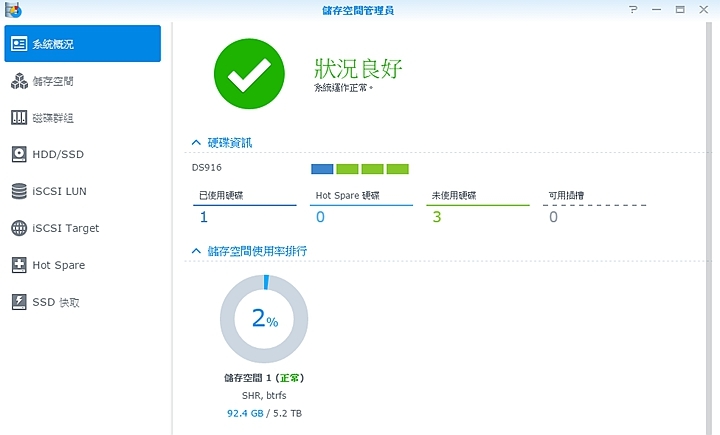The height and width of the screenshot is (435, 720).
Task: Click the HDD/SSD drive icon
Action: pos(19,154)
